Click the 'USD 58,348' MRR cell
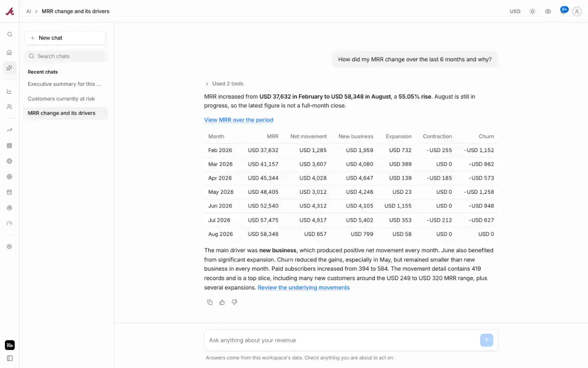This screenshot has width=588, height=368. 263,234
